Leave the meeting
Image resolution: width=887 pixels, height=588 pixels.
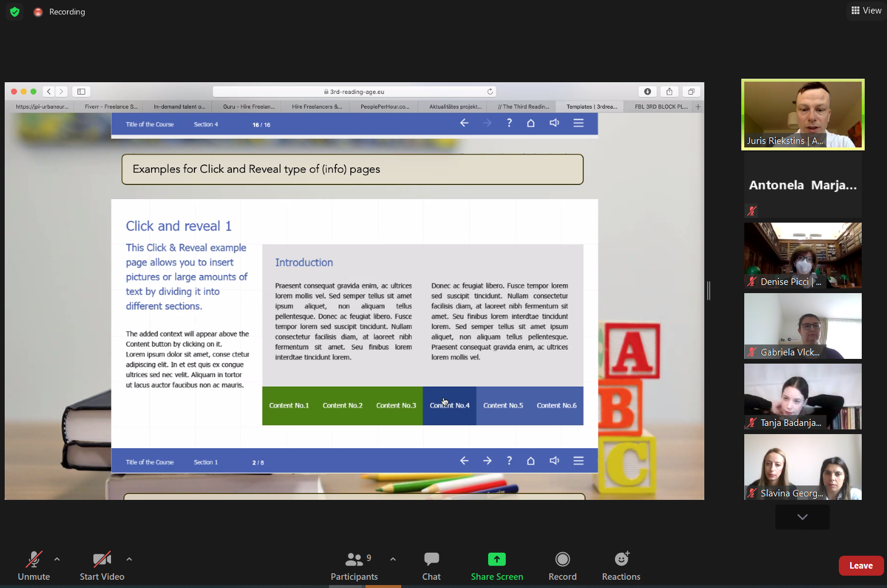pos(861,566)
